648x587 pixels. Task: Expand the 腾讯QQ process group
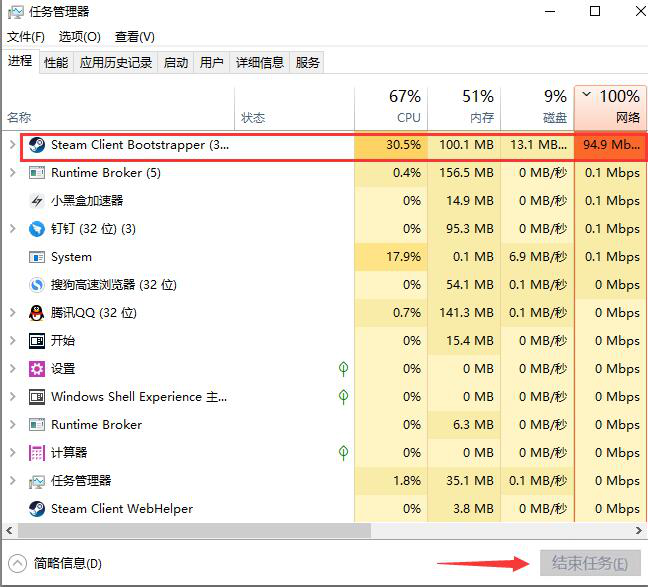pos(12,313)
